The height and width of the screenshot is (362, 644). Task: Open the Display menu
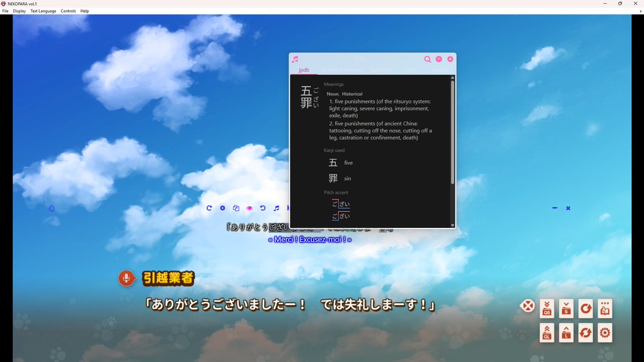point(19,11)
